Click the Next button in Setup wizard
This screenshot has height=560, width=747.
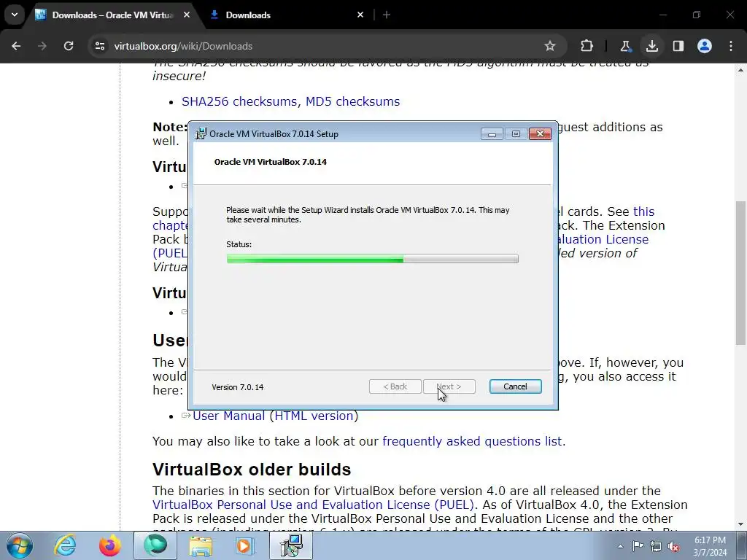pos(449,386)
